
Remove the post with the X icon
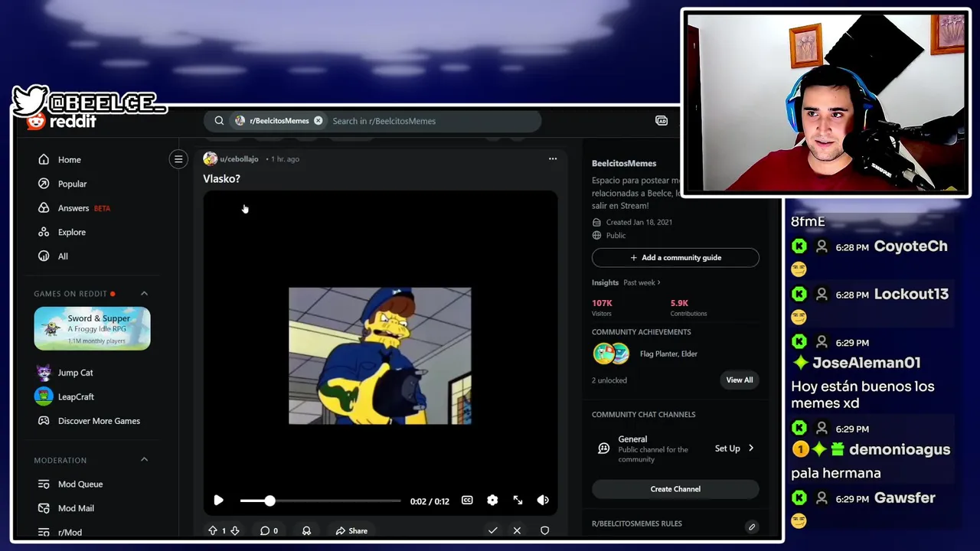point(517,530)
